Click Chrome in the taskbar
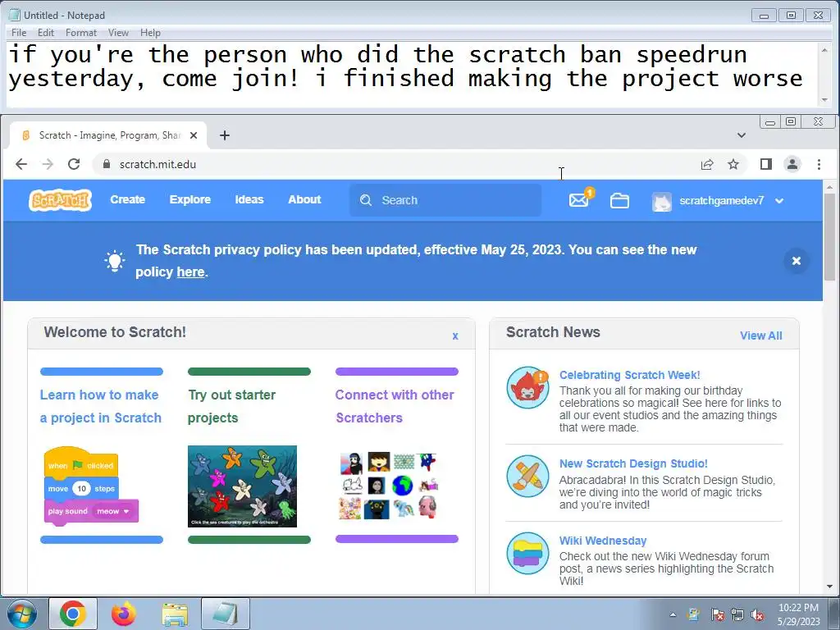The image size is (840, 630). [73, 614]
